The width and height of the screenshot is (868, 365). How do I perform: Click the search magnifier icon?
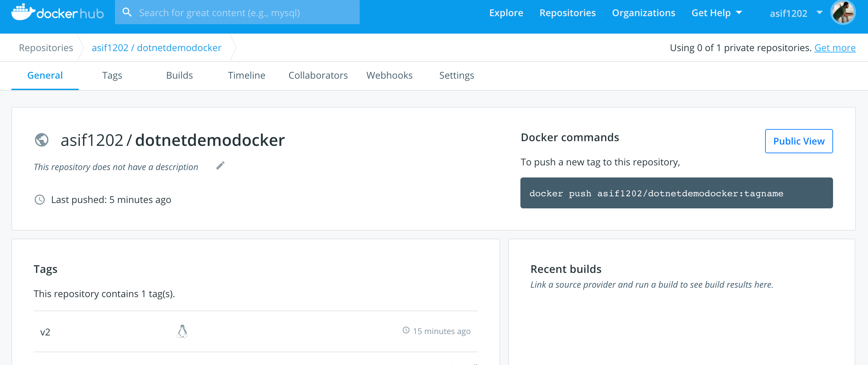point(127,12)
